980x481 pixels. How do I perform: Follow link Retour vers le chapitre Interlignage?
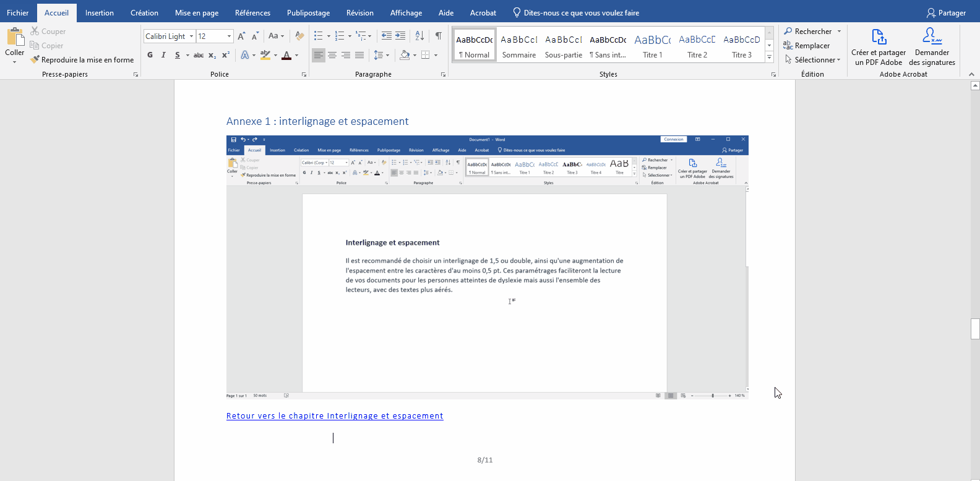[x=335, y=415]
